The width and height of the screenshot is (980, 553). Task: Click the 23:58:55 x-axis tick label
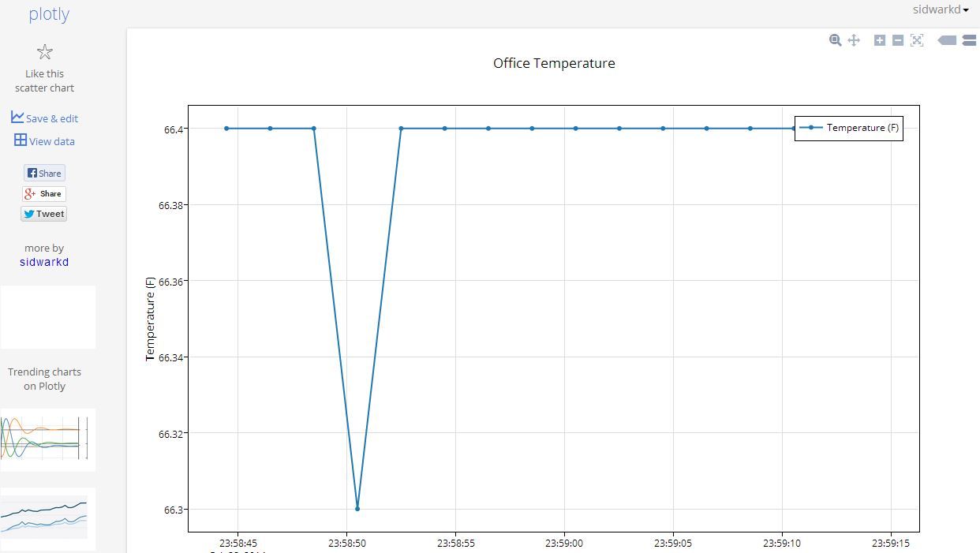pyautogui.click(x=455, y=544)
